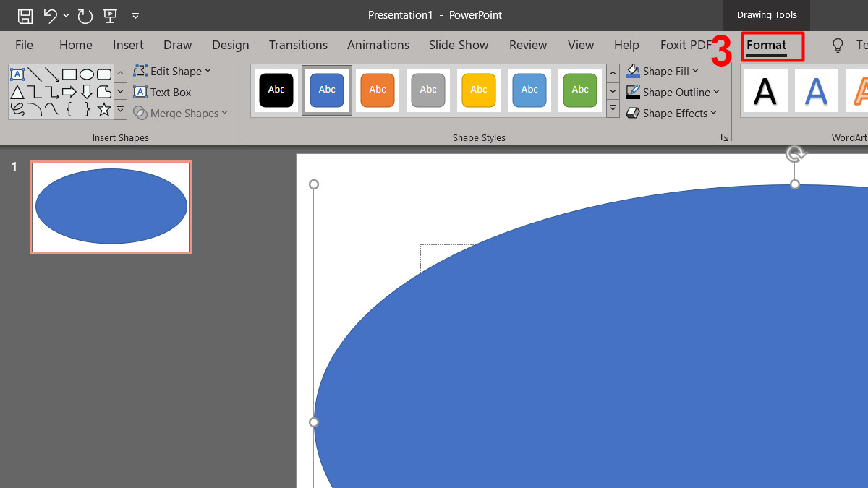This screenshot has height=488, width=868.
Task: Pick the Star shape tool
Action: coord(103,109)
